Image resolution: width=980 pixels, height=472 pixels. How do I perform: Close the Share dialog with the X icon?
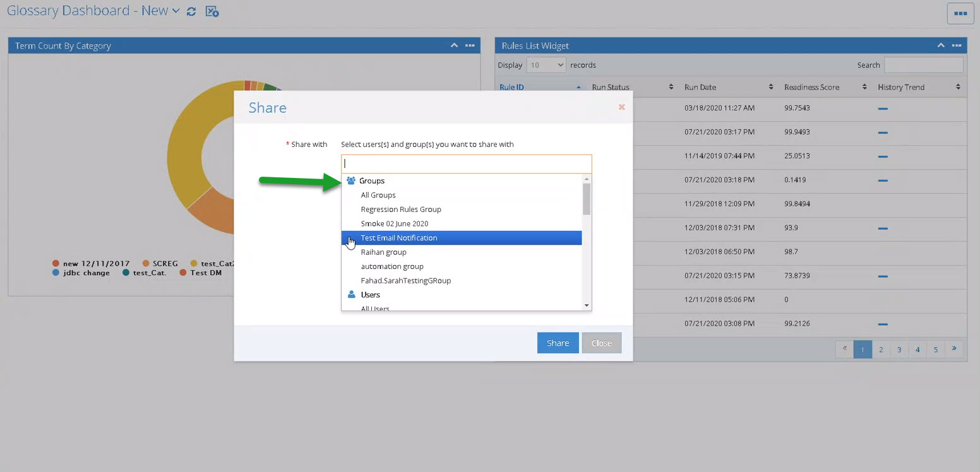click(621, 107)
